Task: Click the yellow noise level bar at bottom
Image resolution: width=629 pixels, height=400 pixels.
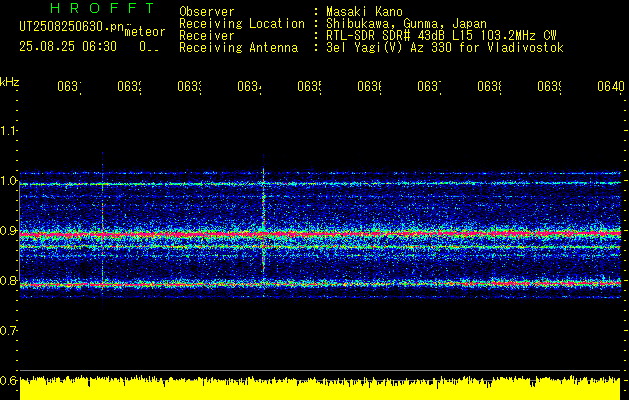Action: pyautogui.click(x=320, y=388)
